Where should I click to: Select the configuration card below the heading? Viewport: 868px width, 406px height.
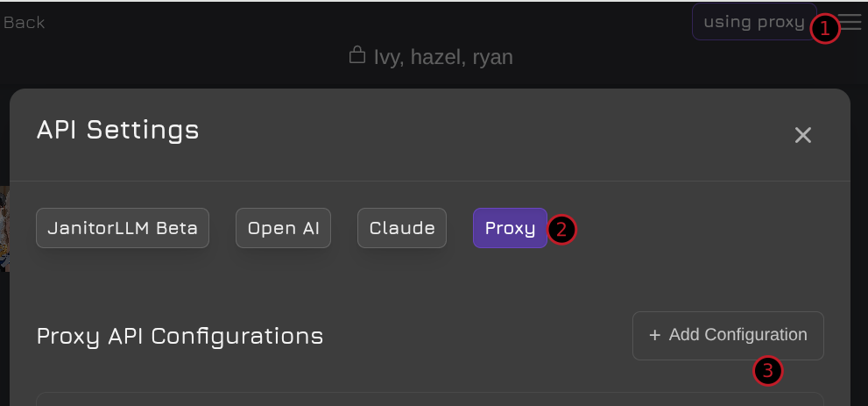tap(429, 399)
